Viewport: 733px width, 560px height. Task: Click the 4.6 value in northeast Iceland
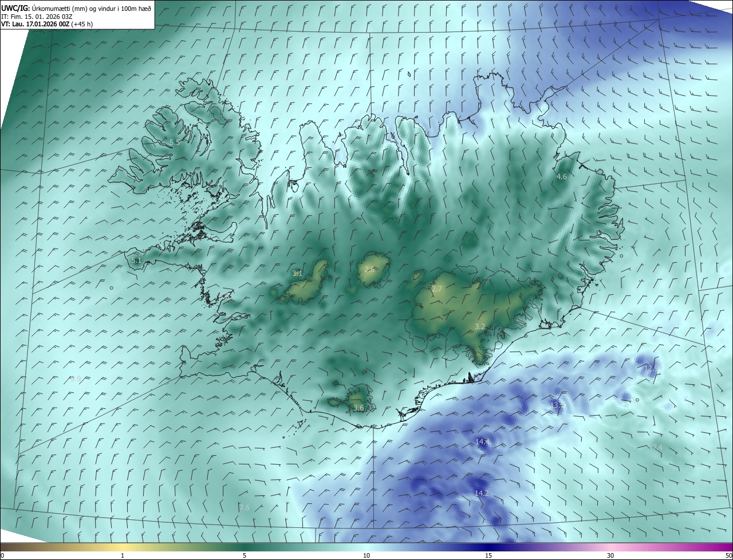tap(562, 177)
